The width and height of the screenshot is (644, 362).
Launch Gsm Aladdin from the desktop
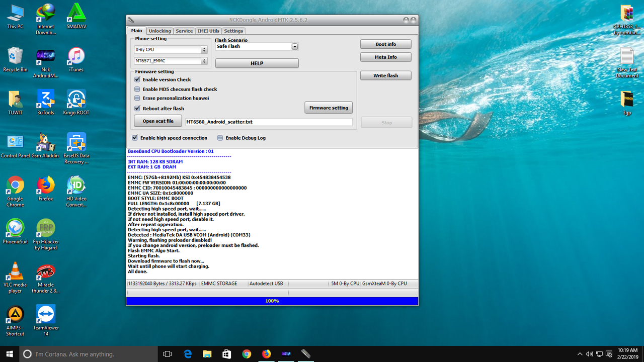click(46, 142)
